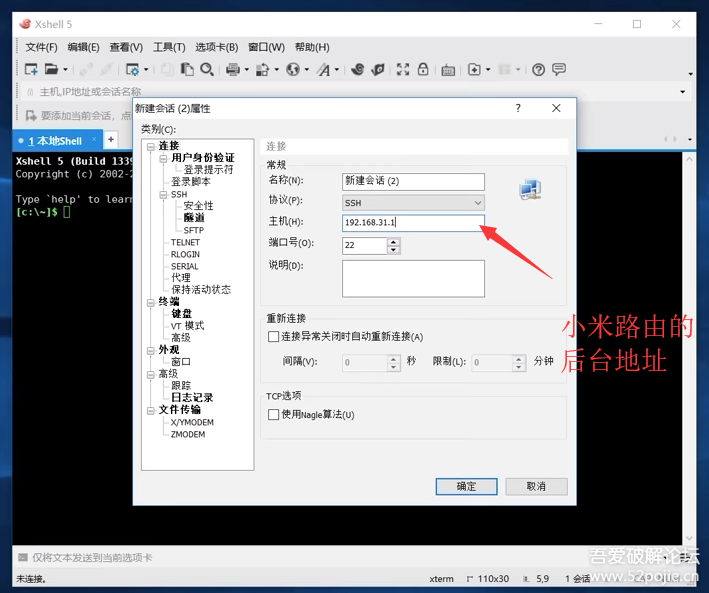
Task: Open the 帮助(H) menu
Action: pos(312,47)
